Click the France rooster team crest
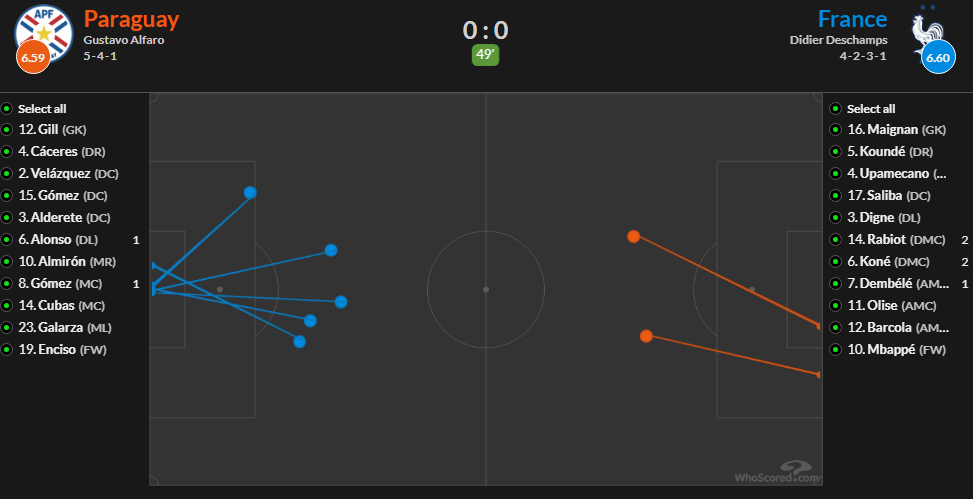973x499 pixels. pos(929,32)
